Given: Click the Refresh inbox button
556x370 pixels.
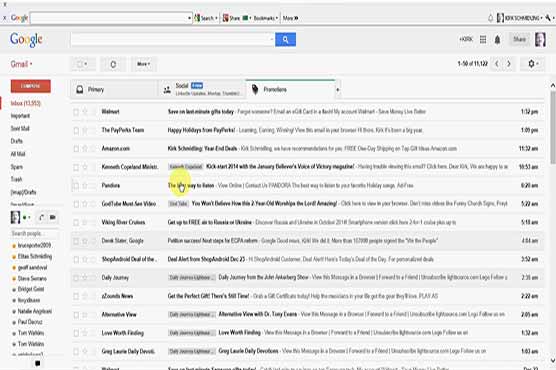Looking at the screenshot, I should 113,64.
